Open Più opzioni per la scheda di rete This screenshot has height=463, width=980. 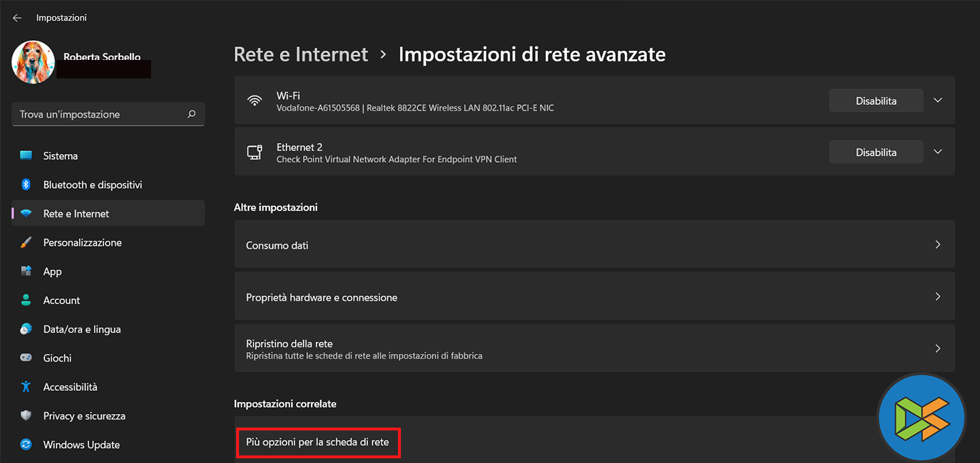[x=318, y=443]
